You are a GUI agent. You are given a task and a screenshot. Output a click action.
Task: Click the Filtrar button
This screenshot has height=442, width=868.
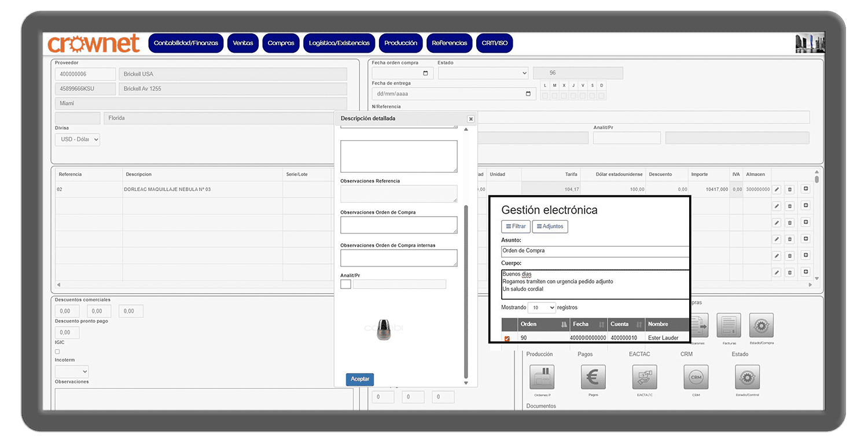516,227
